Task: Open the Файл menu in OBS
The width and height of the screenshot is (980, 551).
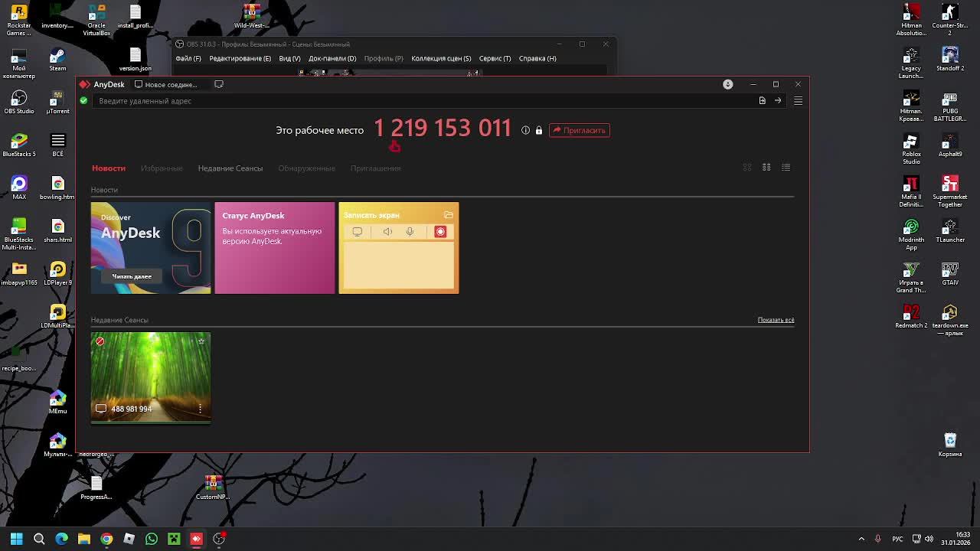Action: (188, 58)
